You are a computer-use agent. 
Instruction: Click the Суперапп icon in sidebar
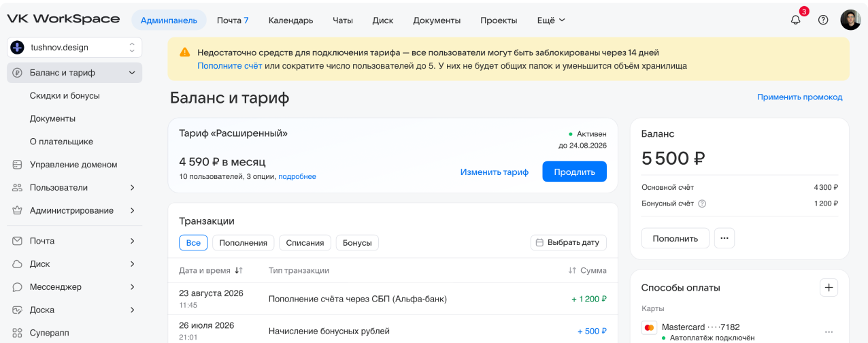coord(18,333)
